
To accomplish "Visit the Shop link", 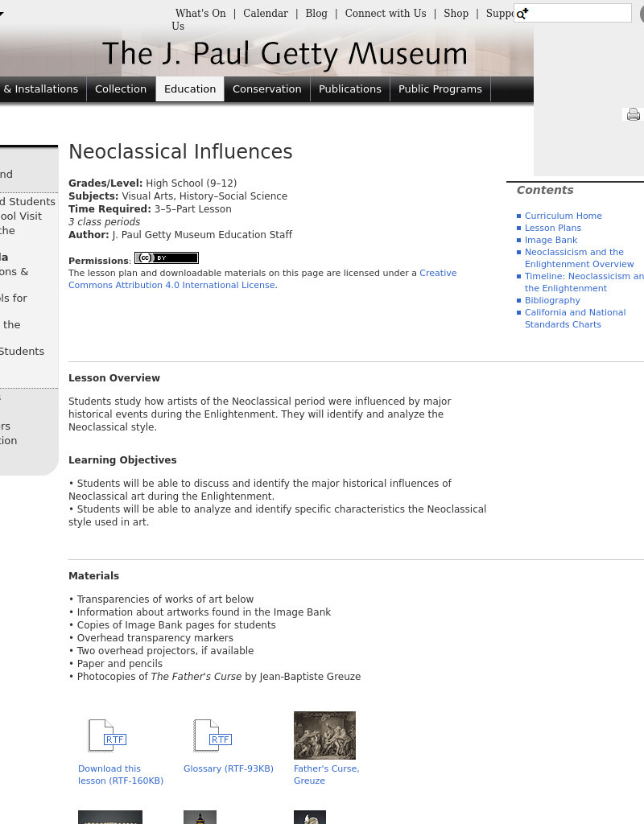I will 456,13.
